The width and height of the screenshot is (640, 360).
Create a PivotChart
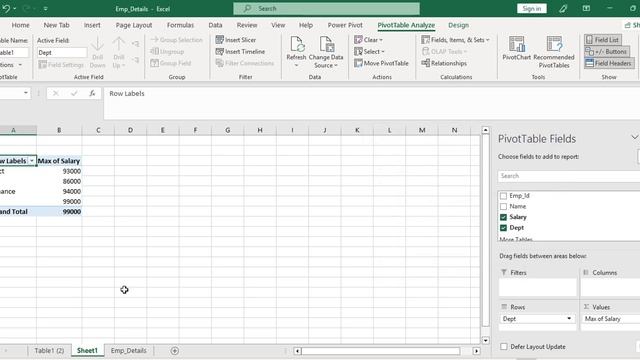pyautogui.click(x=516, y=49)
